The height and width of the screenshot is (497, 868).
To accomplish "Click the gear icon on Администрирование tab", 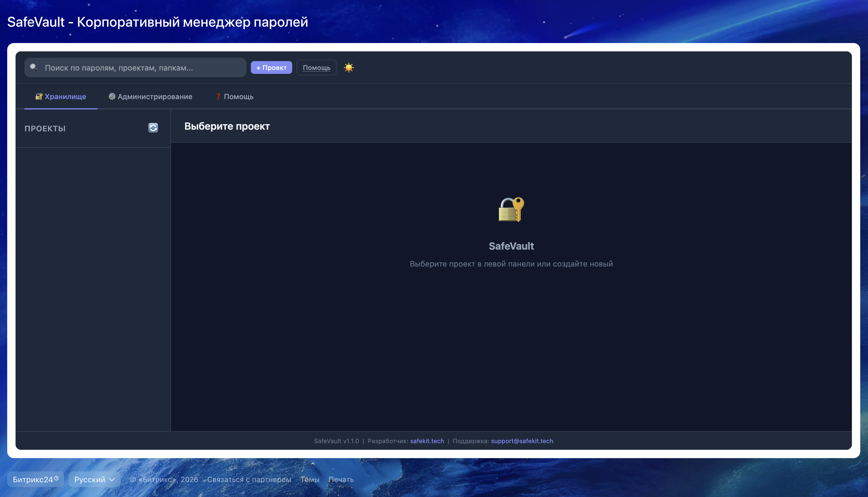I will pos(112,97).
